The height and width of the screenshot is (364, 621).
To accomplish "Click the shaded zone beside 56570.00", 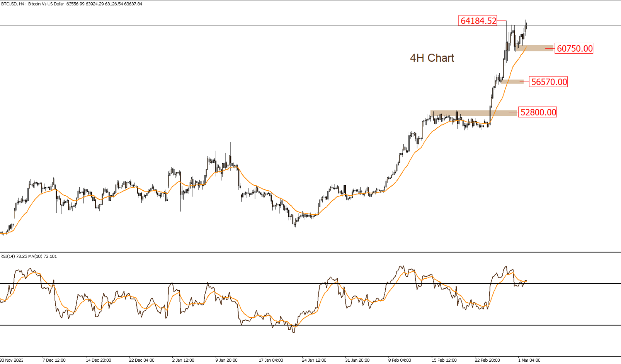I will (512, 81).
